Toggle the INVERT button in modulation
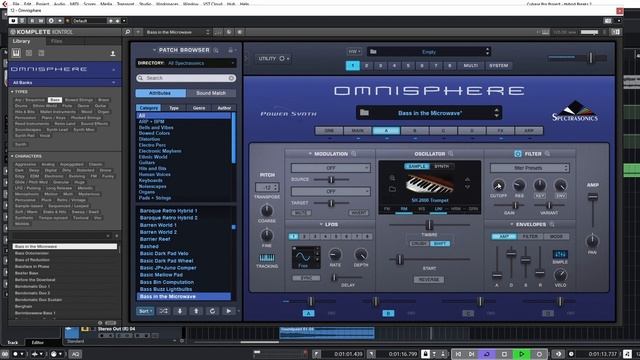Screen dimensions: 640x360 (x=358, y=213)
